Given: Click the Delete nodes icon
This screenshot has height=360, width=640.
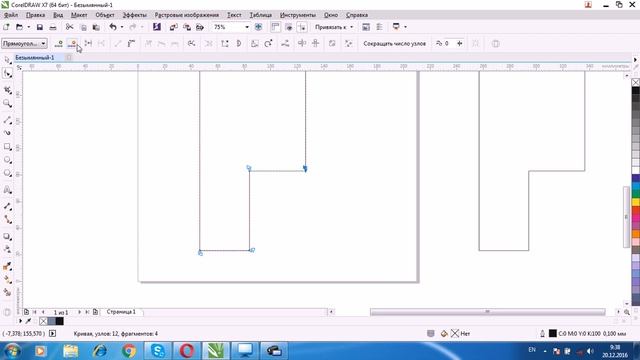Looking at the screenshot, I should click(x=72, y=43).
